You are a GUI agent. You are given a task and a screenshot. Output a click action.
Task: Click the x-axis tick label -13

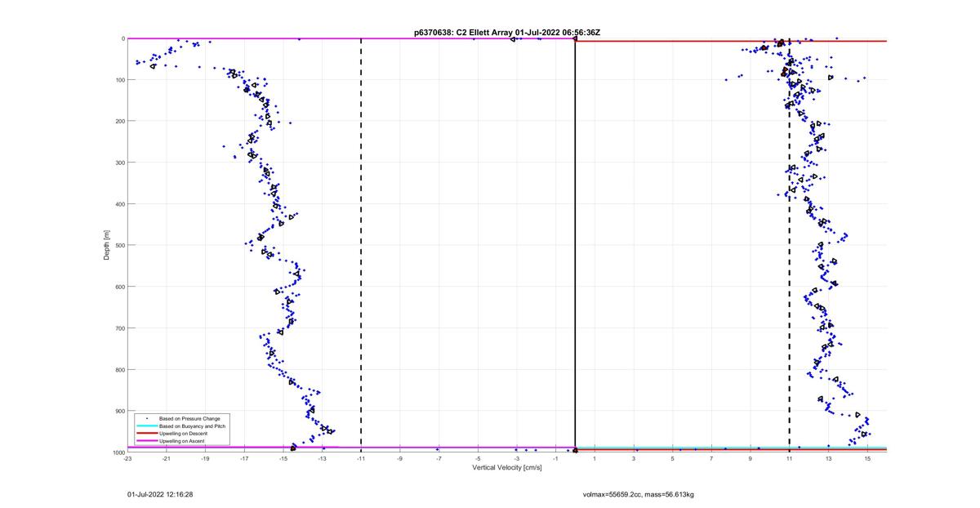pyautogui.click(x=322, y=458)
